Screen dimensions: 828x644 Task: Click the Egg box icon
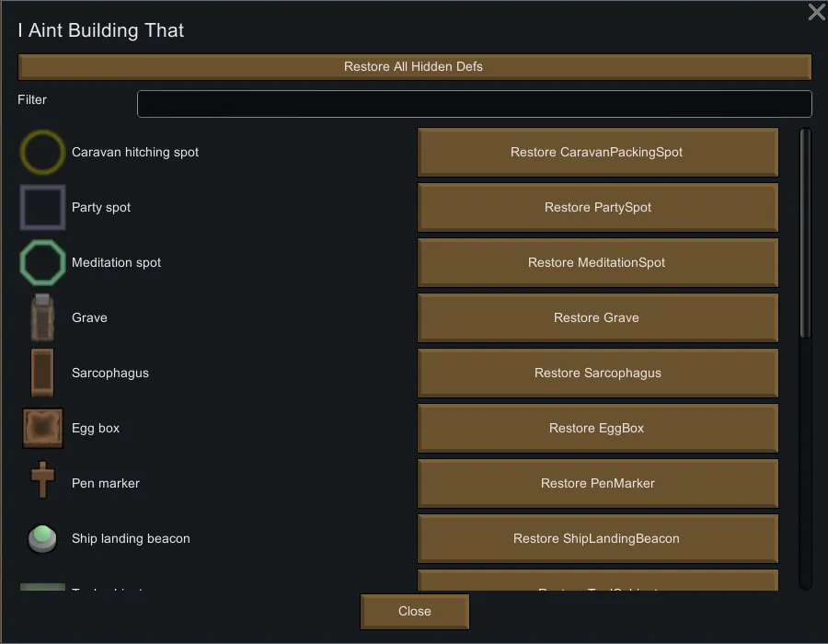(42, 429)
